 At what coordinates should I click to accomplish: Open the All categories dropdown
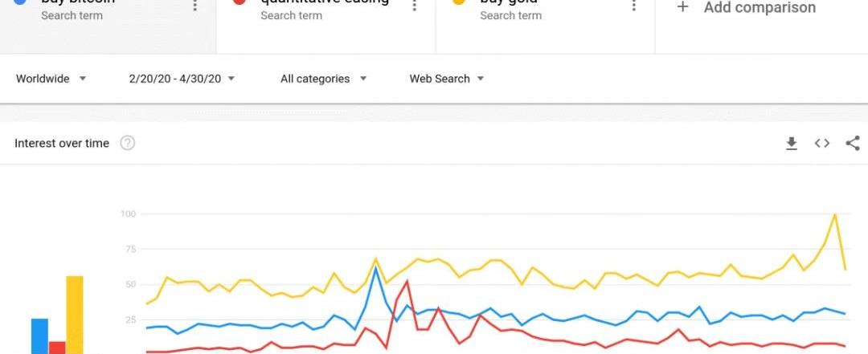pyautogui.click(x=323, y=79)
